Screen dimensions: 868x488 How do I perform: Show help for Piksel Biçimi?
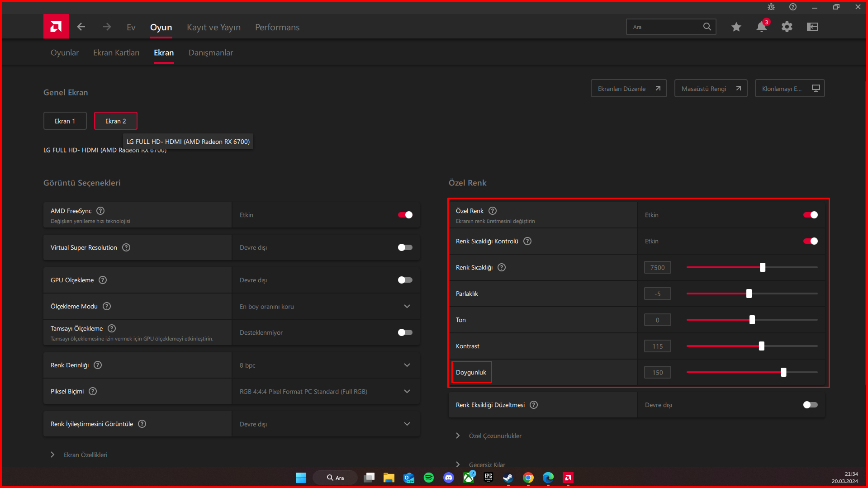click(93, 391)
